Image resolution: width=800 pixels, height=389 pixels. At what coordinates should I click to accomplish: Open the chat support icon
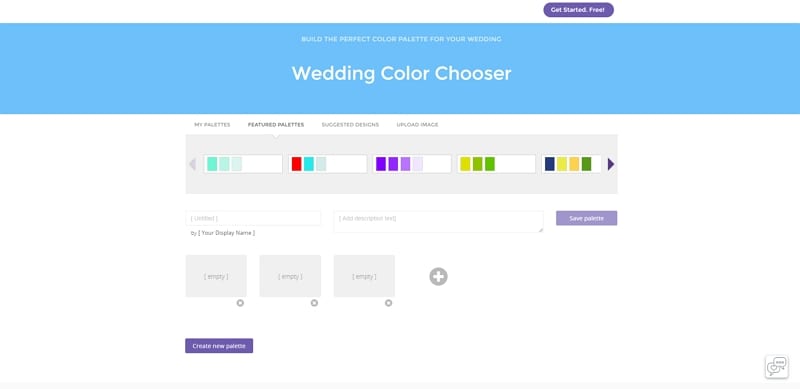(776, 366)
